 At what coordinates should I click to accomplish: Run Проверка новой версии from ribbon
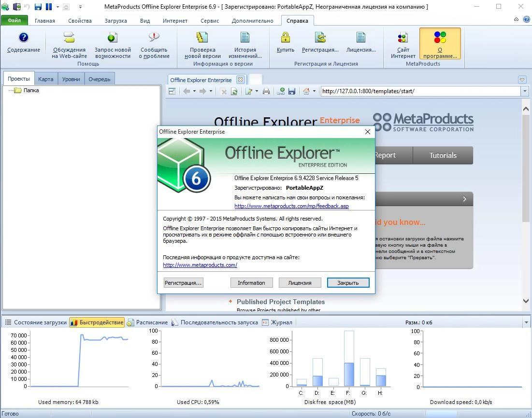tap(202, 37)
